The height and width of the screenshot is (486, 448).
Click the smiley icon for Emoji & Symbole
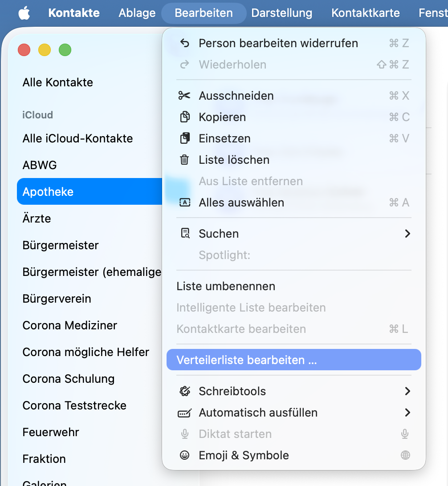tap(184, 455)
